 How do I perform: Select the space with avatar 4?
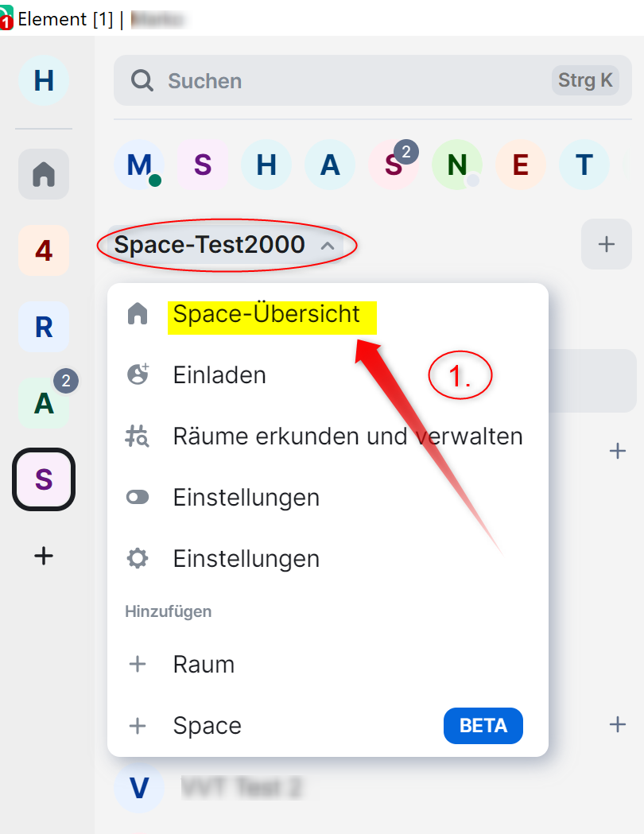point(44,250)
